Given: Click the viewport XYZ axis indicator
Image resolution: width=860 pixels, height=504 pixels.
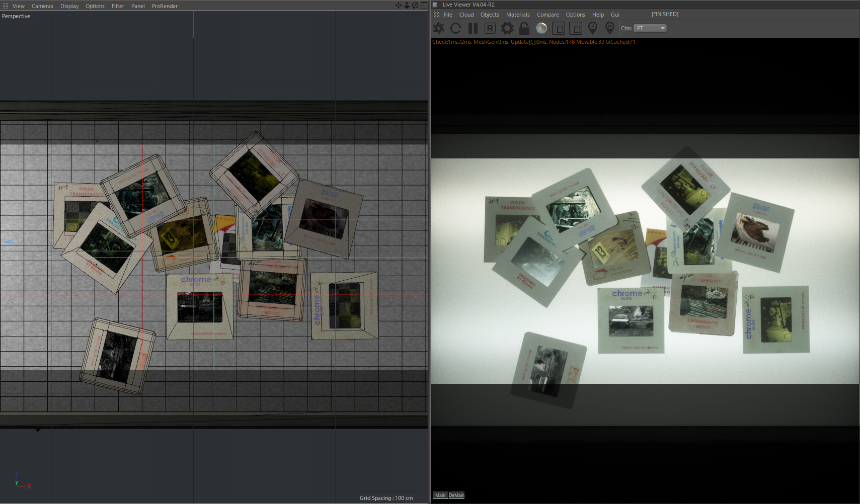Looking at the screenshot, I should 23,480.
